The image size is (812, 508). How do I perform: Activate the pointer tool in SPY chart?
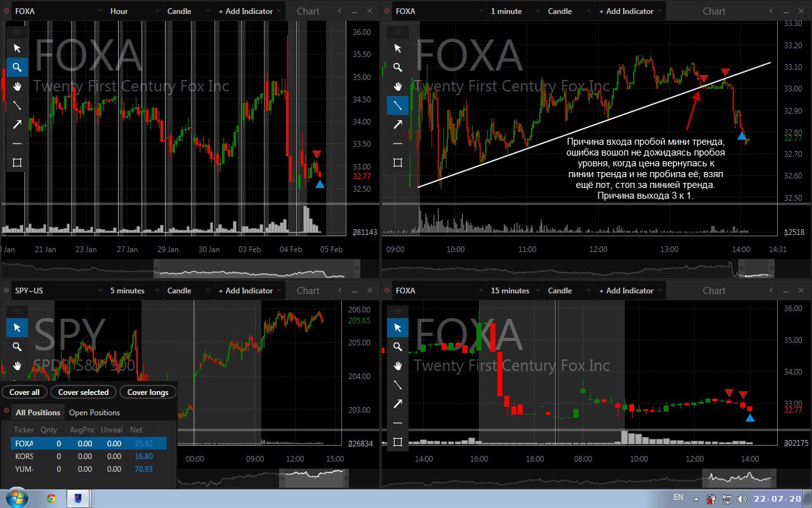[x=17, y=328]
